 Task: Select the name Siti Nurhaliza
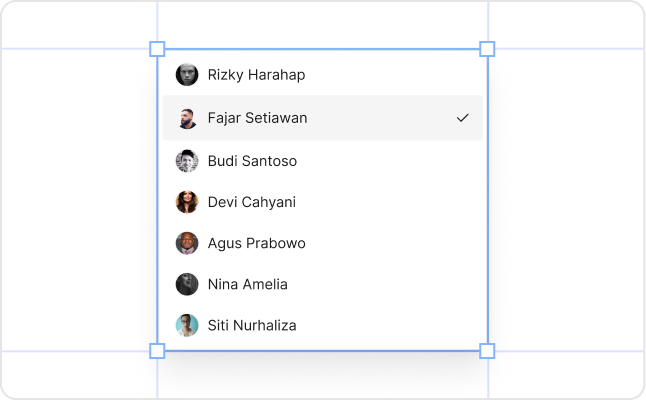252,325
